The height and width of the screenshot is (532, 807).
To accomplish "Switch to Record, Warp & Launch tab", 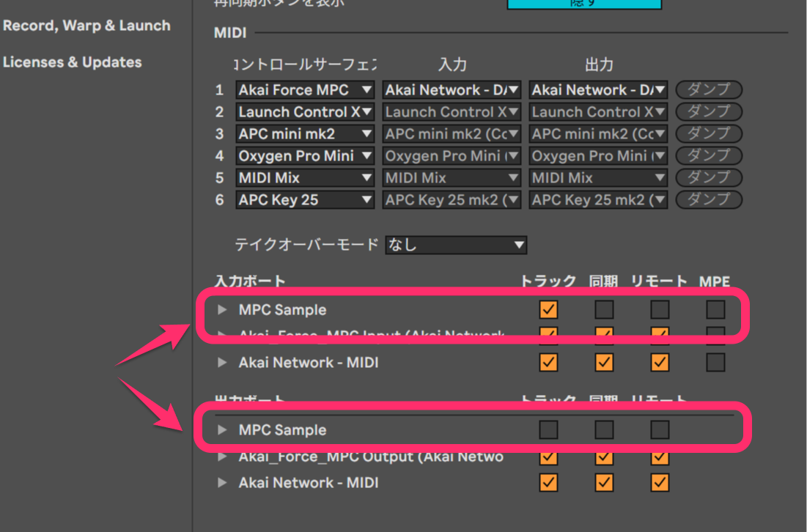I will click(86, 26).
